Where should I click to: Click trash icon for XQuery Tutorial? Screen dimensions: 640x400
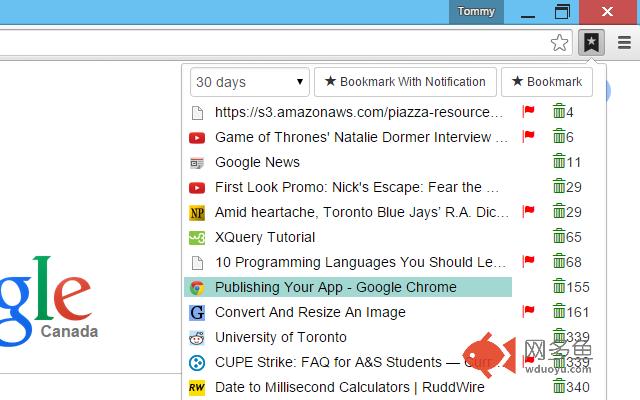pos(559,237)
